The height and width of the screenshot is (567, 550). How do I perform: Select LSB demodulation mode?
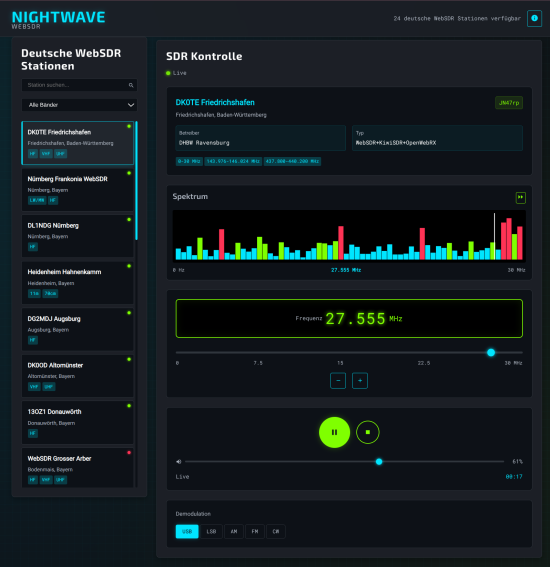[211, 532]
